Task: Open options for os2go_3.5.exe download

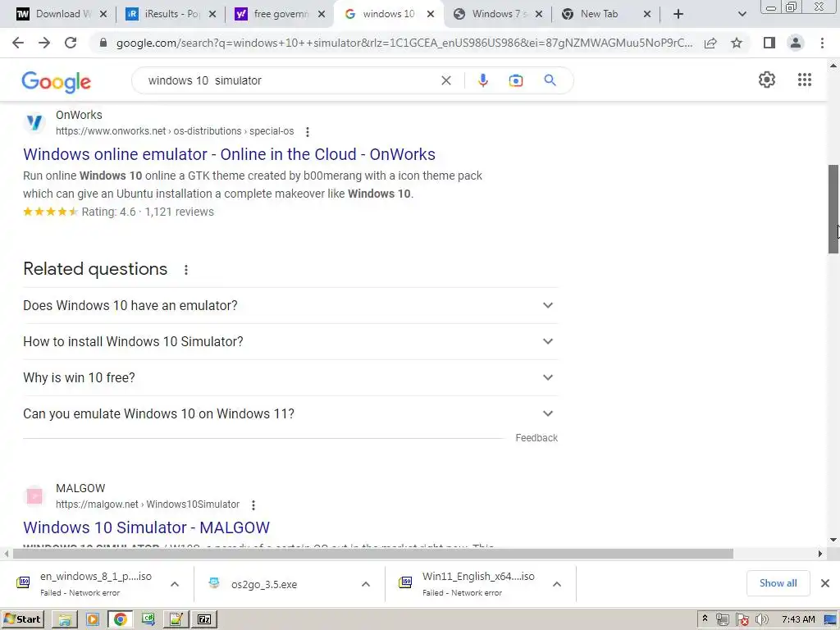Action: pos(366,584)
